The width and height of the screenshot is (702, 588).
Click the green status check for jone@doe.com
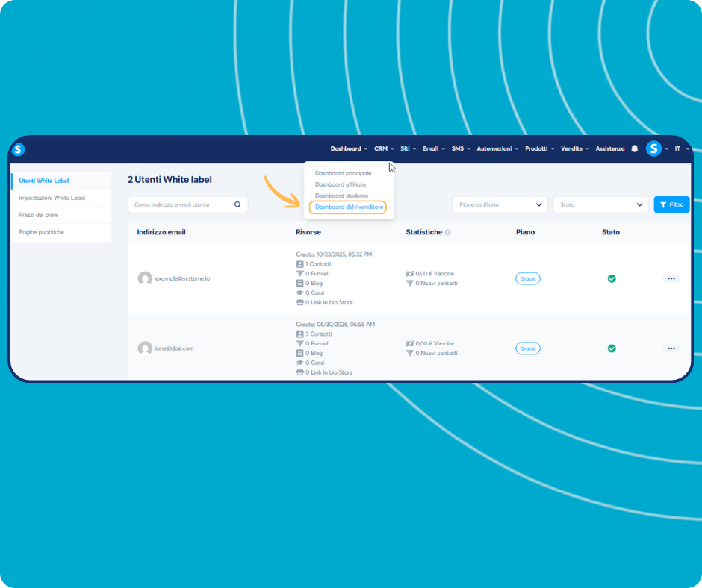[x=612, y=348]
